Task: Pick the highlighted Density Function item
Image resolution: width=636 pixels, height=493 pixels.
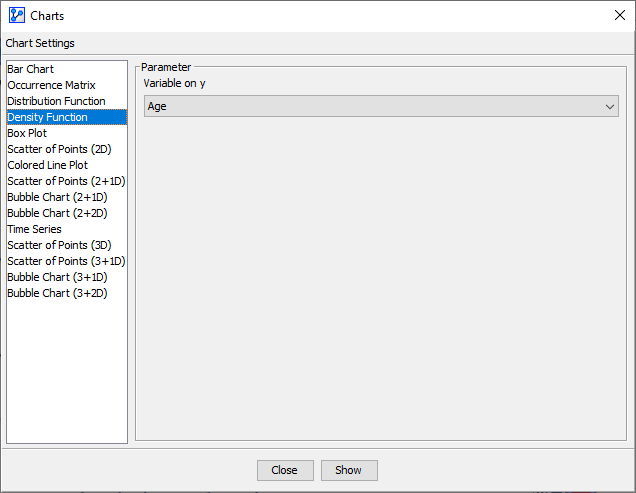Action: pyautogui.click(x=47, y=117)
